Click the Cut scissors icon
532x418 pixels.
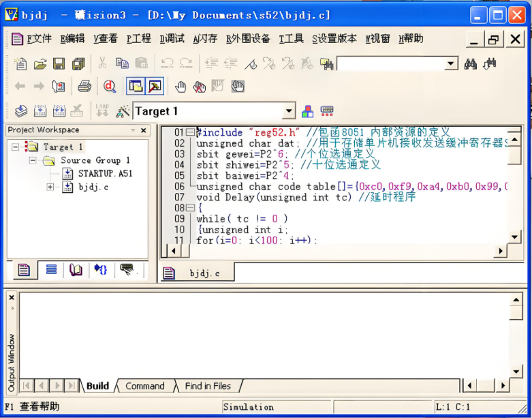[x=102, y=63]
